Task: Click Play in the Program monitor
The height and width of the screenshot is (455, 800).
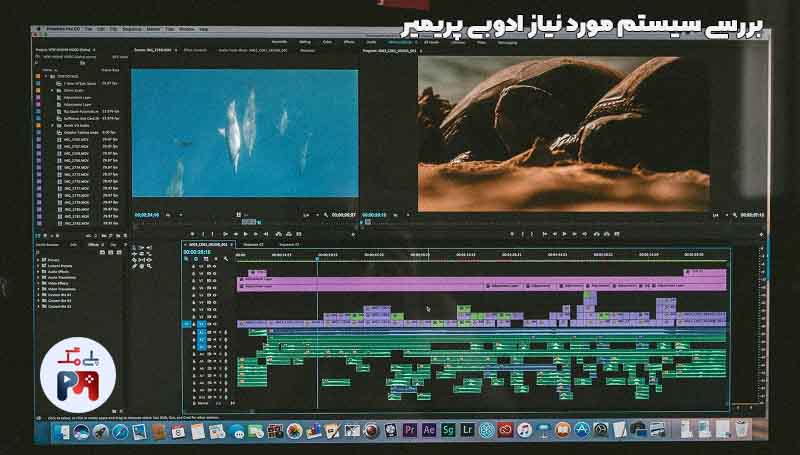Action: pos(564,234)
